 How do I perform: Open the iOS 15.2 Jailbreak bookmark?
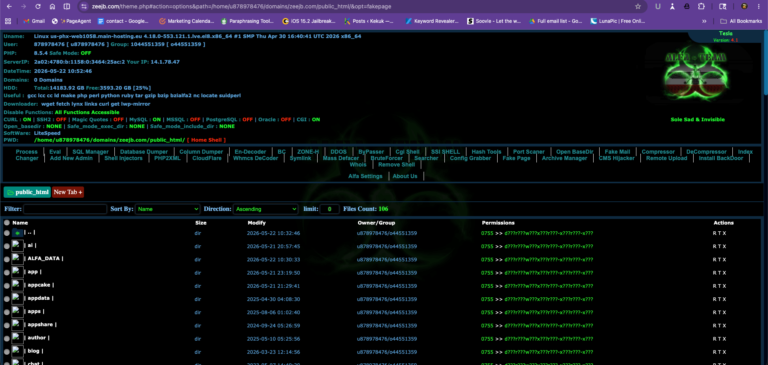pos(310,21)
